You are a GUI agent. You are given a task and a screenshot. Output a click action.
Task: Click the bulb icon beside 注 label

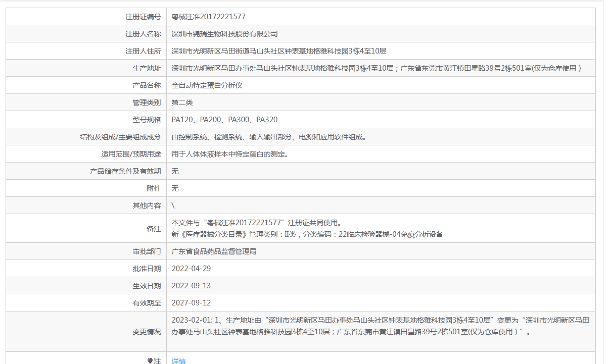click(150, 361)
